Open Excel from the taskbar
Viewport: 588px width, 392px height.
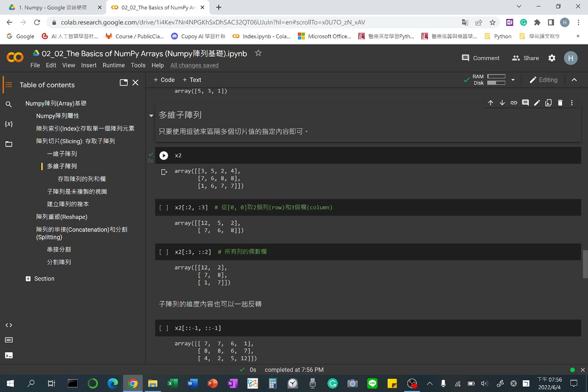(172, 383)
